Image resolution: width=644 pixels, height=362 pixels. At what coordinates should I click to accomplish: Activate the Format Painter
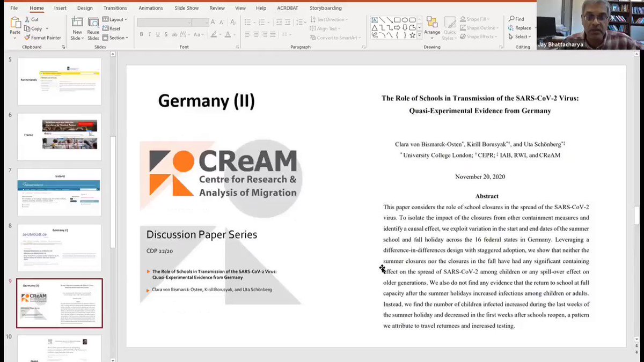tap(42, 38)
